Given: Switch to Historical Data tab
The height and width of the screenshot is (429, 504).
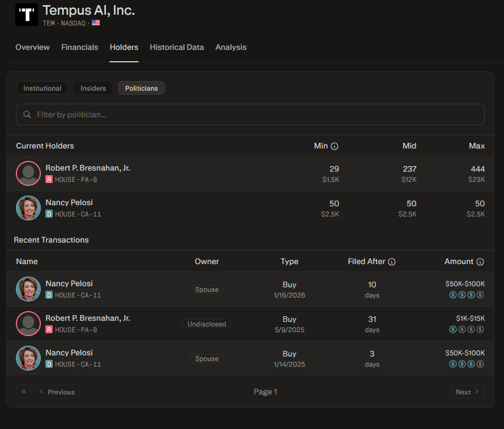Looking at the screenshot, I should click(x=177, y=47).
